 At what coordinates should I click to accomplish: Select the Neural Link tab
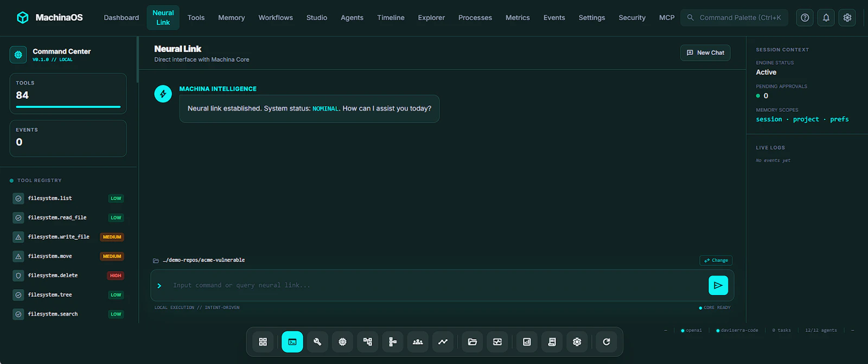[163, 17]
